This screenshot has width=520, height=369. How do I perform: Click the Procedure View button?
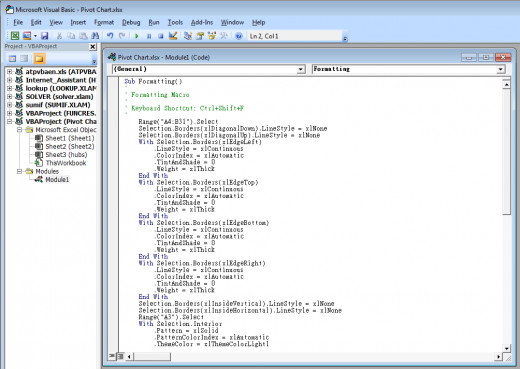click(112, 356)
